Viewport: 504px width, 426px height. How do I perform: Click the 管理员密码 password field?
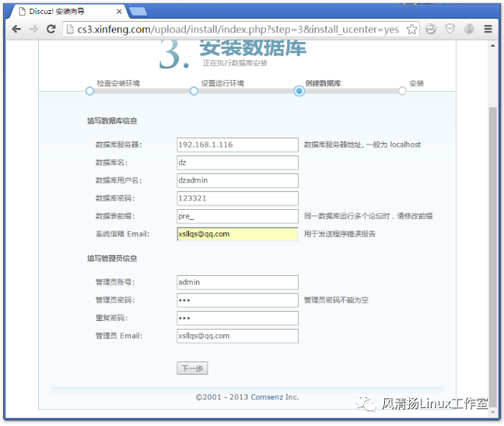237,300
